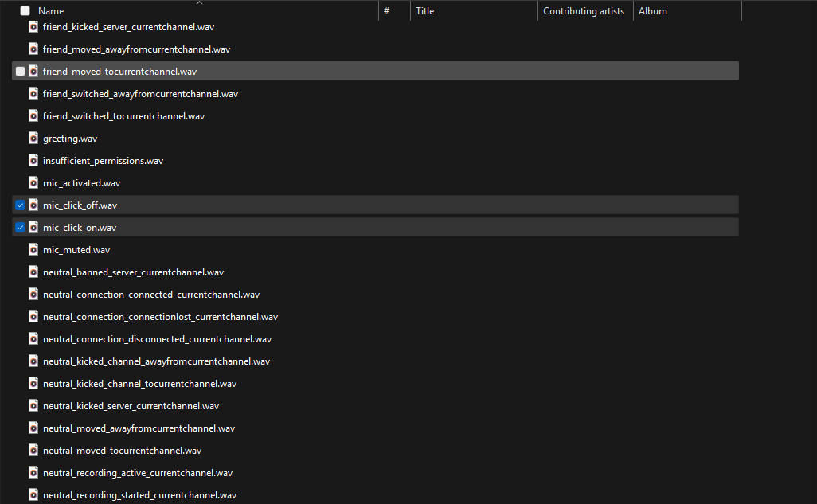Click the Contributing artists column header

pos(584,11)
